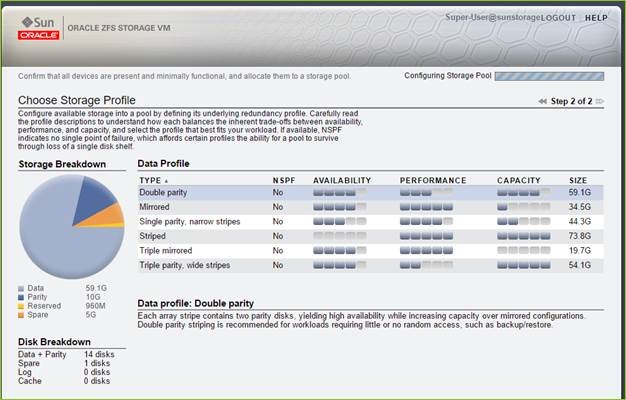The height and width of the screenshot is (400, 626).
Task: Pick the Triple mirrored profile
Action: coord(370,251)
